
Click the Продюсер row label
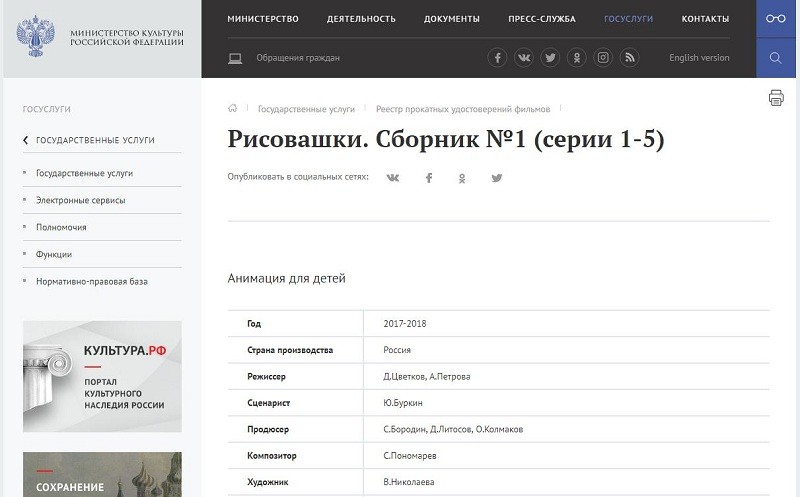click(268, 429)
